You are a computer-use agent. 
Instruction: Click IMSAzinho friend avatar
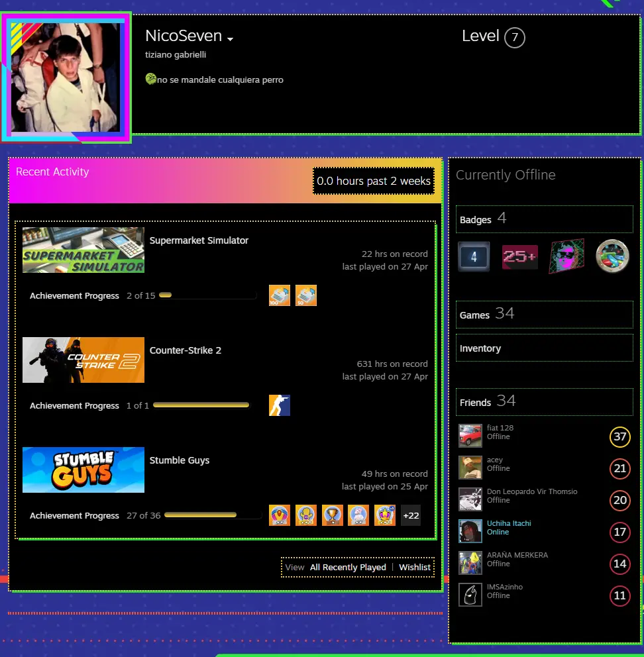470,595
